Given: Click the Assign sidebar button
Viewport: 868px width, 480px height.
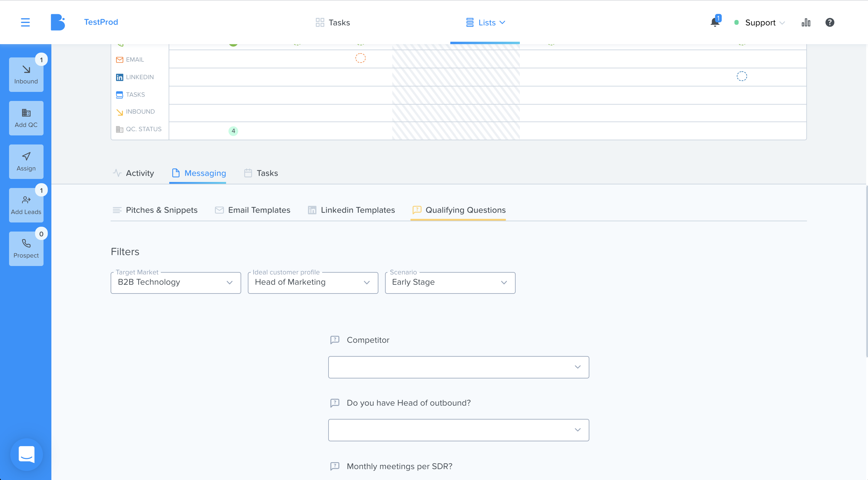Looking at the screenshot, I should [26, 161].
